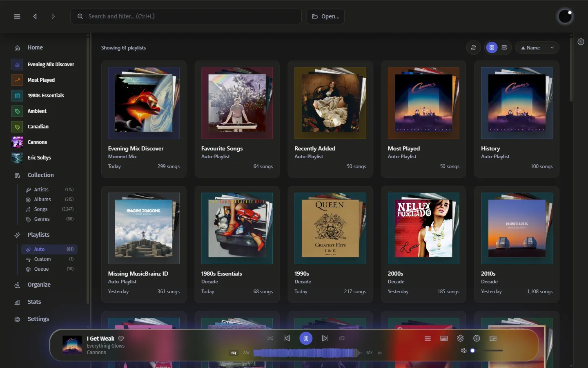The height and width of the screenshot is (368, 588).
Task: Show lyrics panel icon in player bar
Action: click(444, 339)
